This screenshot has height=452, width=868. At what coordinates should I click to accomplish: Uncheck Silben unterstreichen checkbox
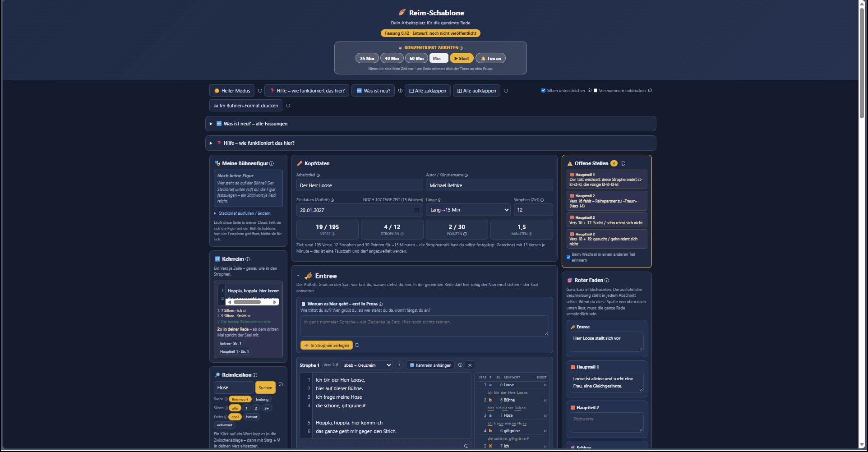(x=543, y=91)
